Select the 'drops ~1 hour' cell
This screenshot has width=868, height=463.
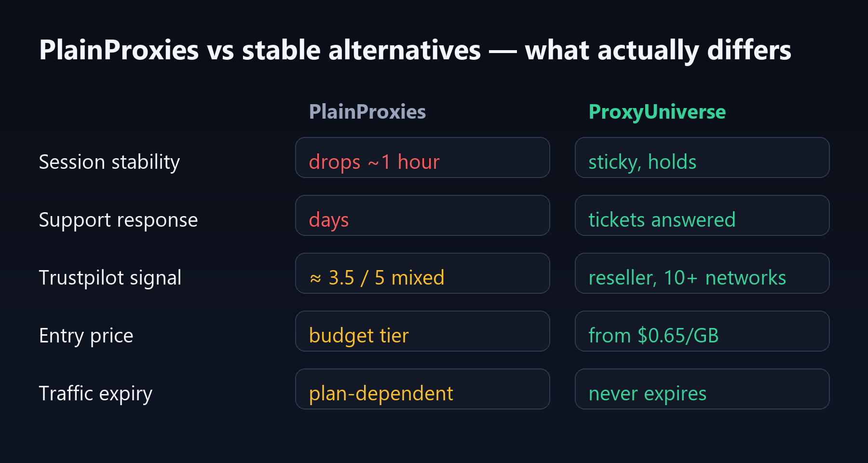(422, 158)
